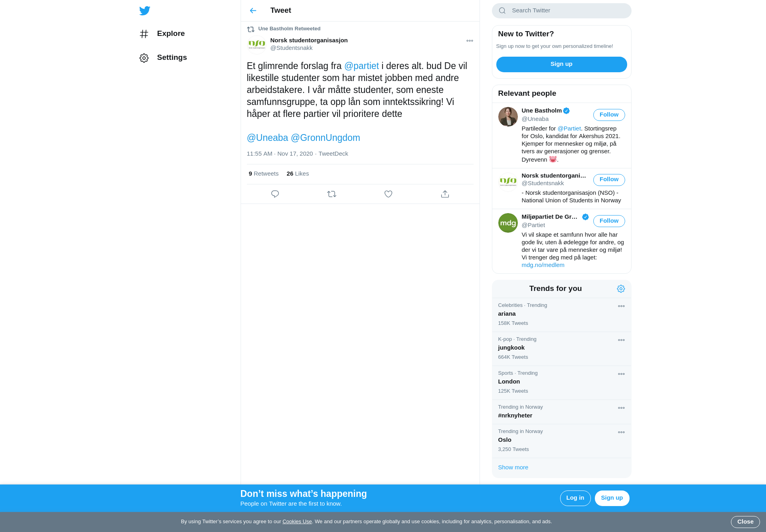Image resolution: width=766 pixels, height=532 pixels.
Task: Follow Miljøpartiet De Grønne
Action: click(609, 221)
